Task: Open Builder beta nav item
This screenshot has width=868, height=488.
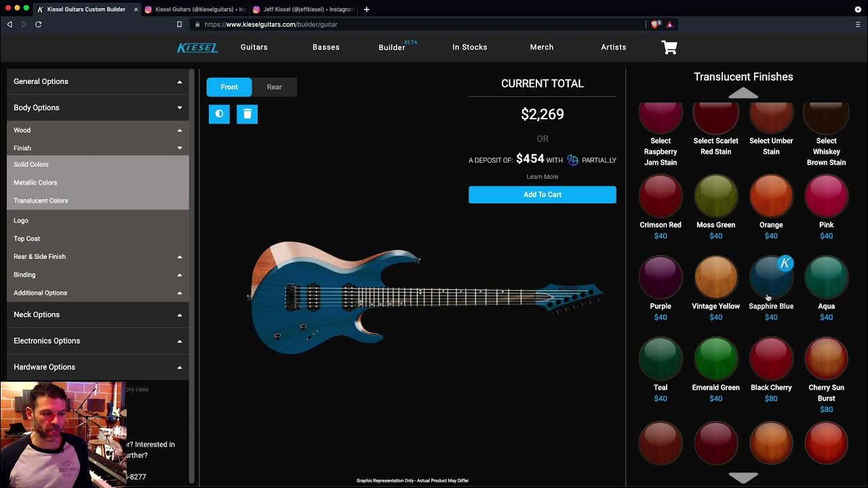Action: click(x=397, y=46)
